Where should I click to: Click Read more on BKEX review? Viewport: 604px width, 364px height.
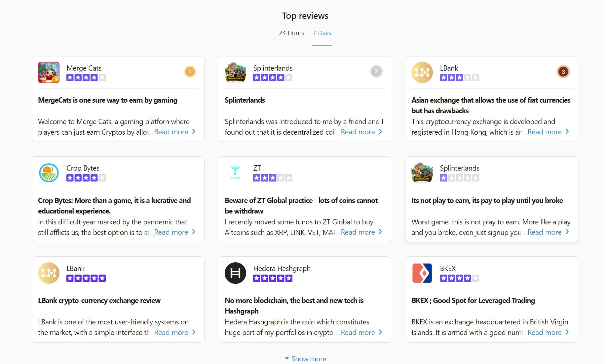coord(548,333)
